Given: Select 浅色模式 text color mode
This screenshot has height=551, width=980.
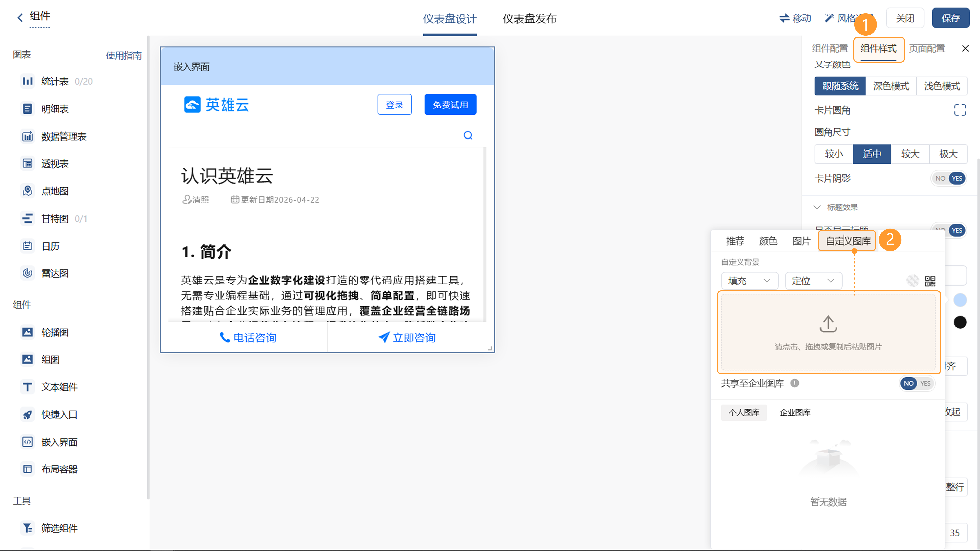Looking at the screenshot, I should point(942,86).
